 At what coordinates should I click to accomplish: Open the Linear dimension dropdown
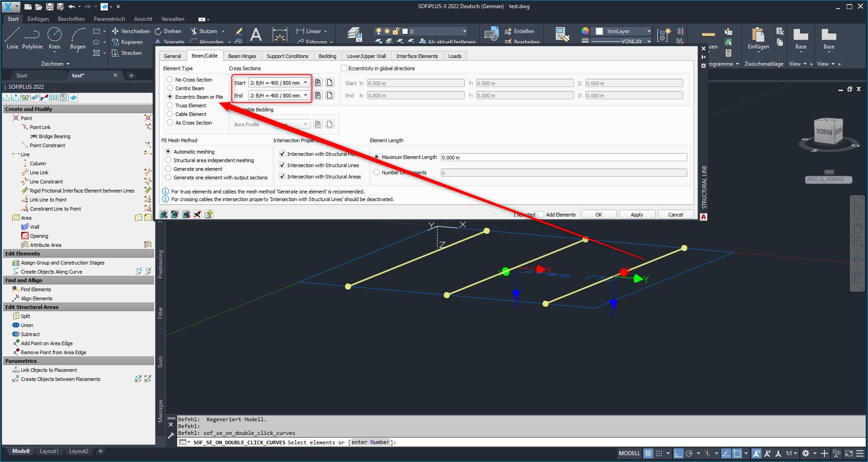coord(325,31)
